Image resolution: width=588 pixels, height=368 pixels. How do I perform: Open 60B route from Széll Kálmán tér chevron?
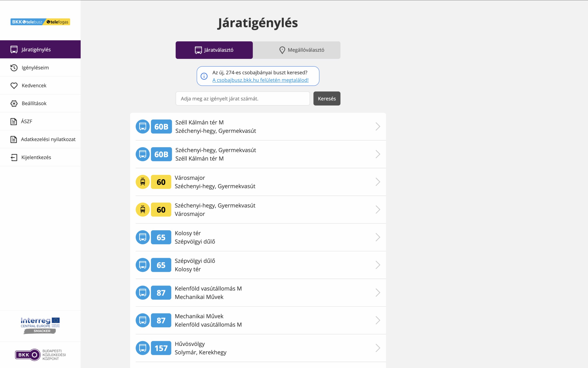[378, 126]
